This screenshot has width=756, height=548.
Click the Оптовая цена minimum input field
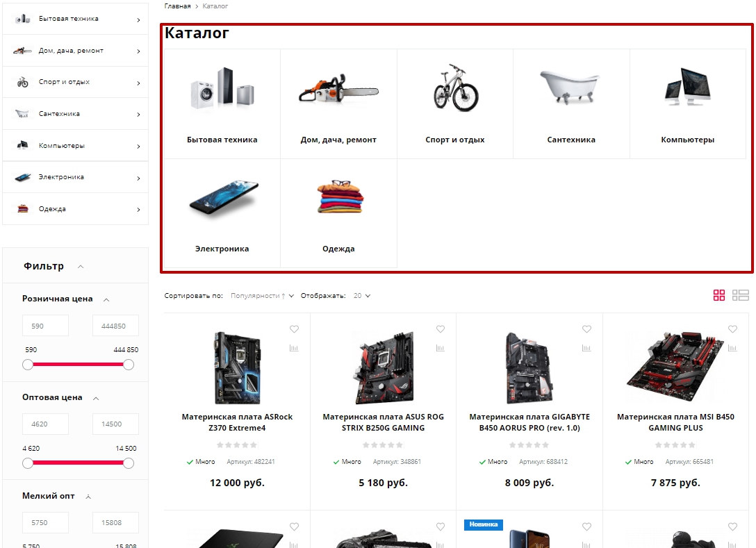[x=45, y=424]
